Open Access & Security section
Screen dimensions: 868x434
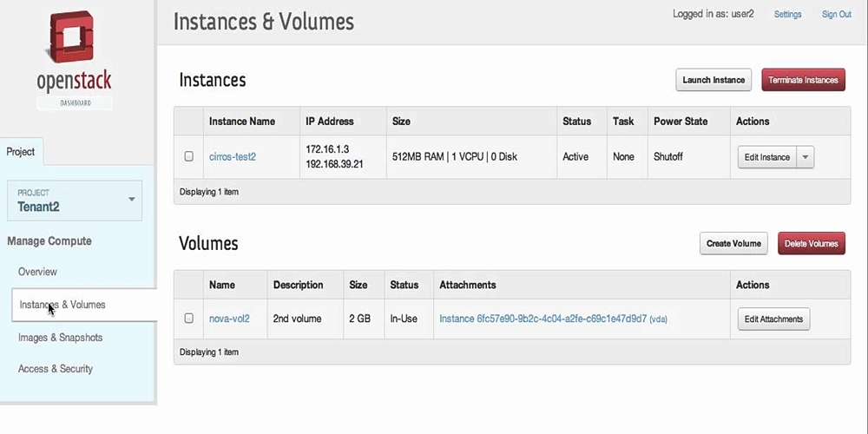click(x=56, y=369)
